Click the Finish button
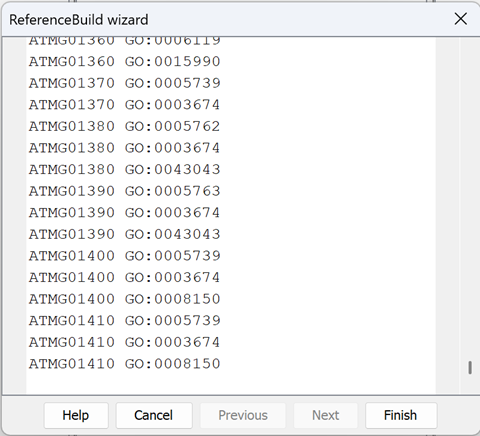This screenshot has height=436, width=480. pyautogui.click(x=401, y=415)
